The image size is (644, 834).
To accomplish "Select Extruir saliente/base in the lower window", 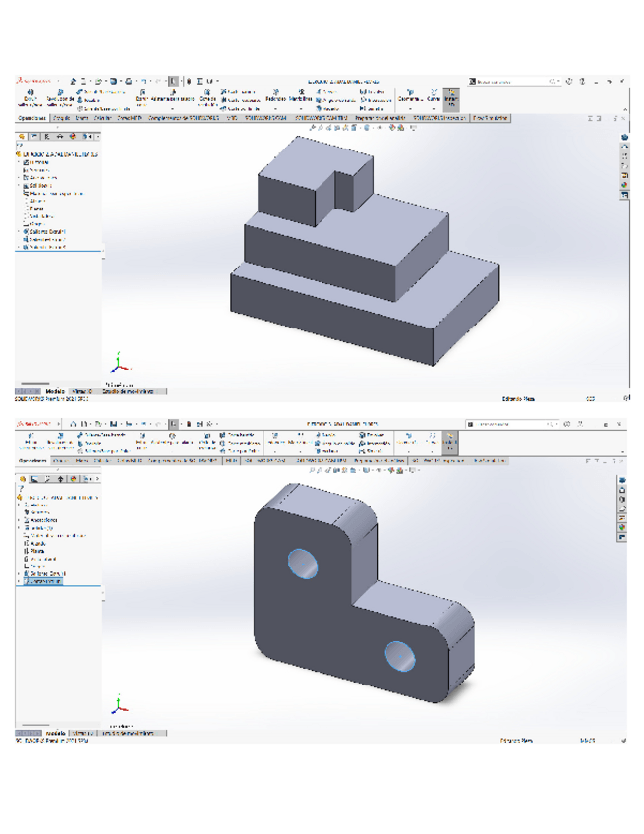I will (x=29, y=439).
